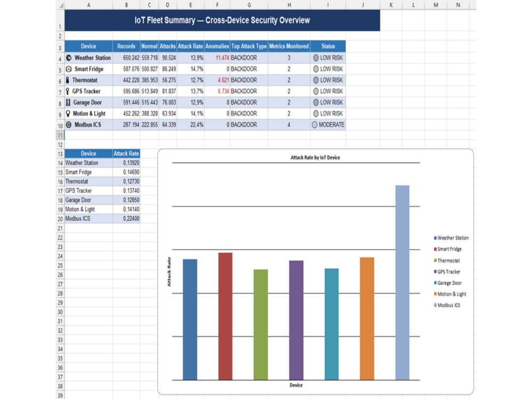Click Modbus ICS metrics monitored value 4
This screenshot has height=399, width=532.
coord(289,125)
